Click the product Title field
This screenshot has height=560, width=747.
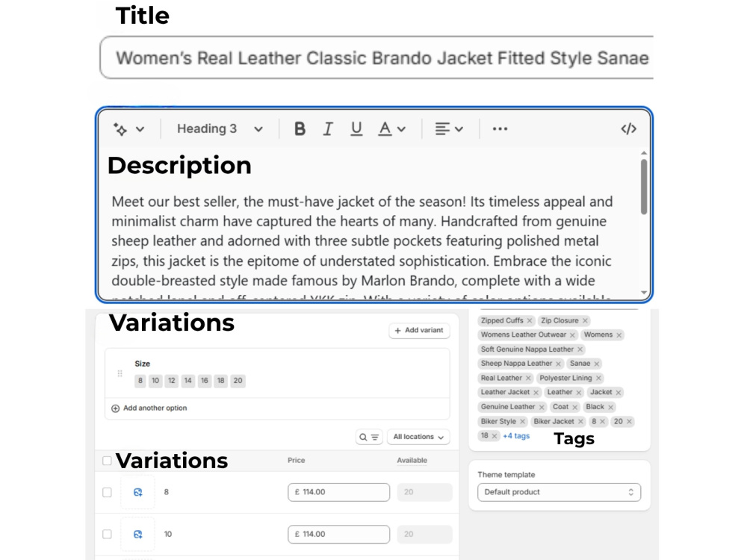pos(376,57)
